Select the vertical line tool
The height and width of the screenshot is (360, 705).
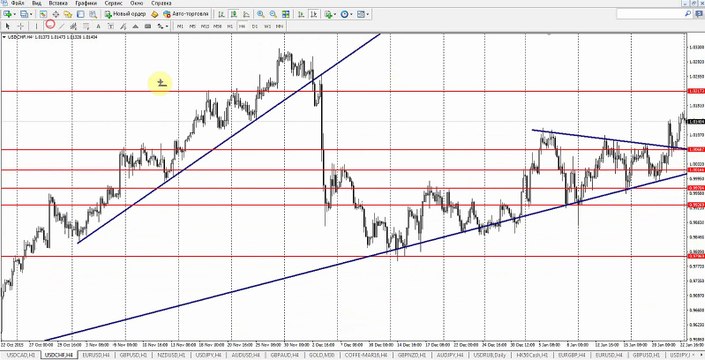pos(36,26)
